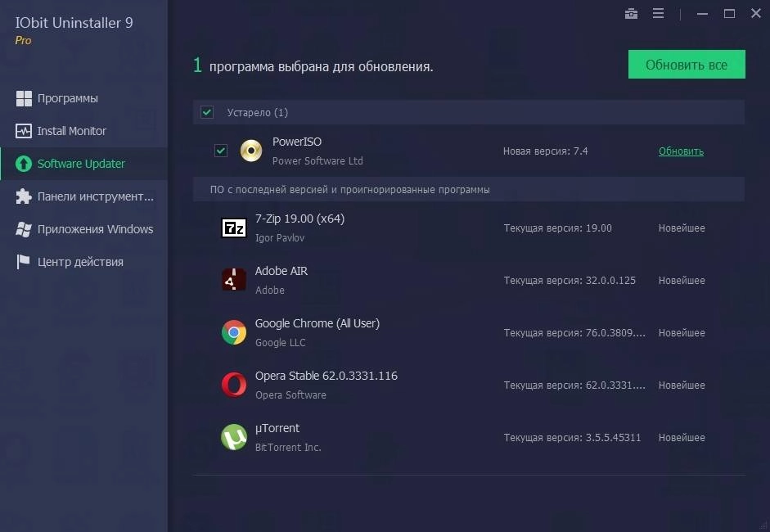Click Новейшее status for Opera Stable

click(x=682, y=385)
